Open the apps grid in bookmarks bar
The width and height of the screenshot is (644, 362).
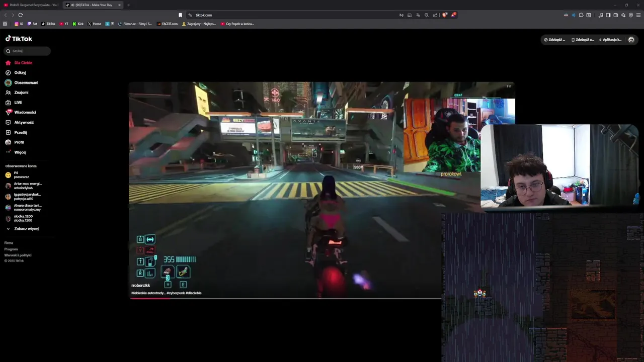click(5, 24)
